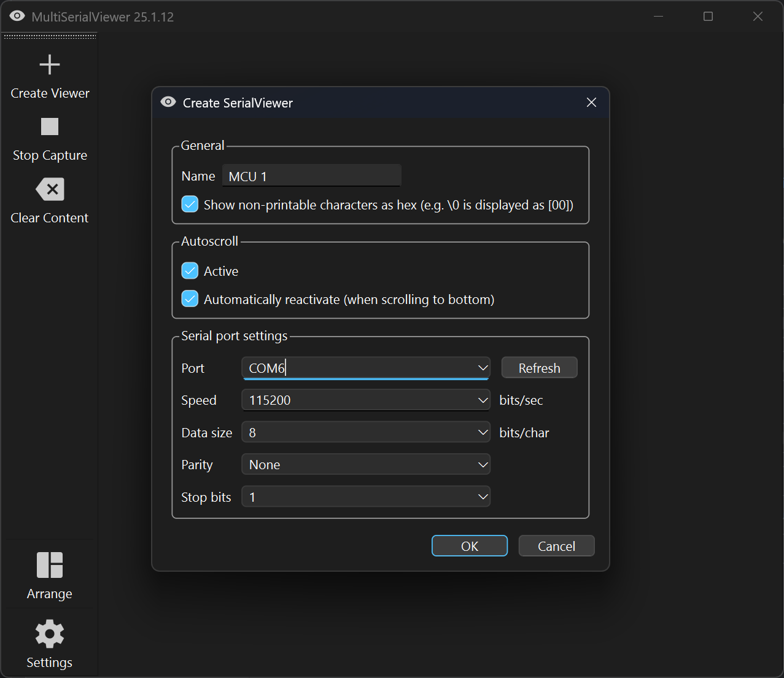Open the Arrange layout icon
This screenshot has width=784, height=678.
50,565
